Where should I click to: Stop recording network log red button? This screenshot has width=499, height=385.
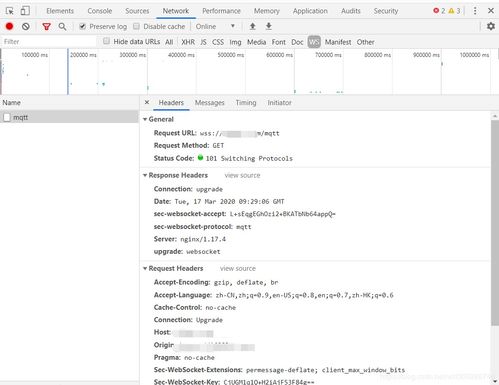[x=9, y=26]
